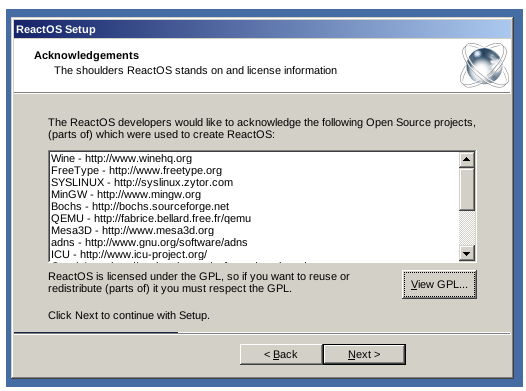Open the View GPL license dialog

(439, 284)
